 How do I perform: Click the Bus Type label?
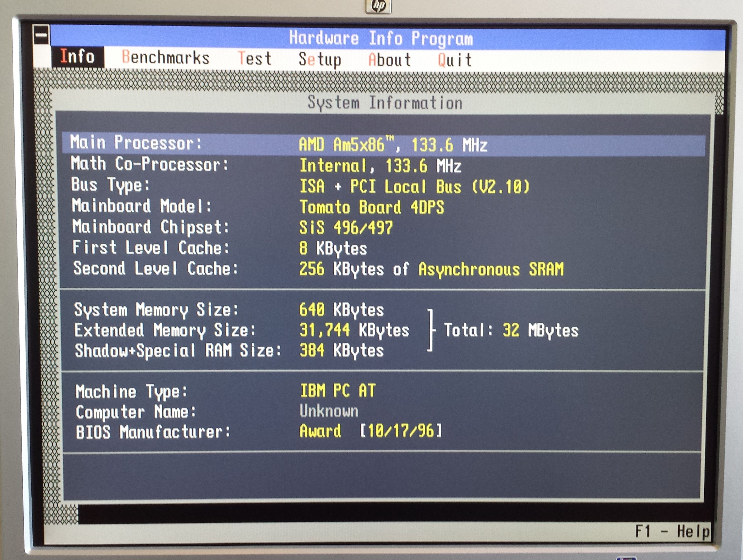point(110,185)
